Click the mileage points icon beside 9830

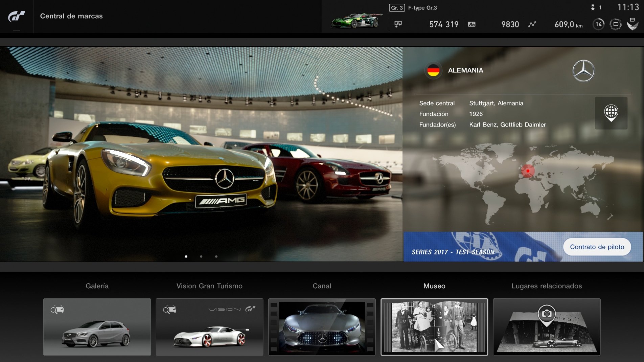point(473,24)
